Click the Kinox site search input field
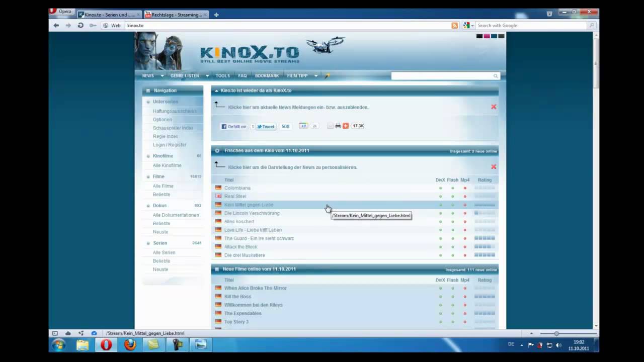 (441, 76)
